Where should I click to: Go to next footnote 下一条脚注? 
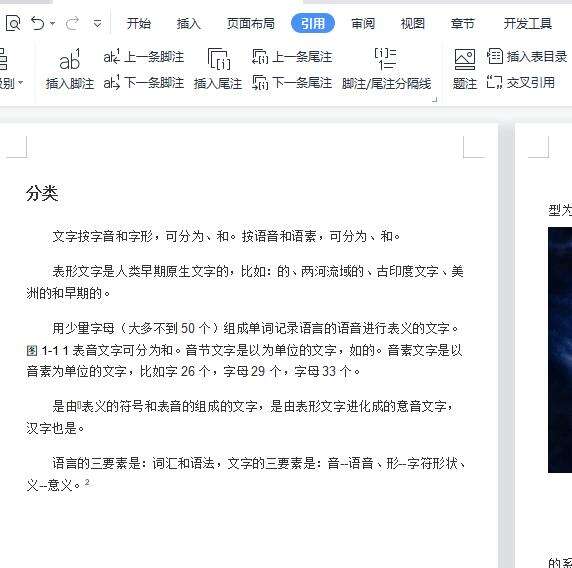(x=144, y=83)
